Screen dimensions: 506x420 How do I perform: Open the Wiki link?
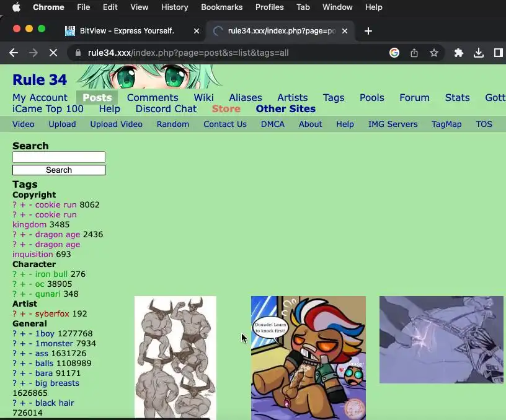click(203, 98)
